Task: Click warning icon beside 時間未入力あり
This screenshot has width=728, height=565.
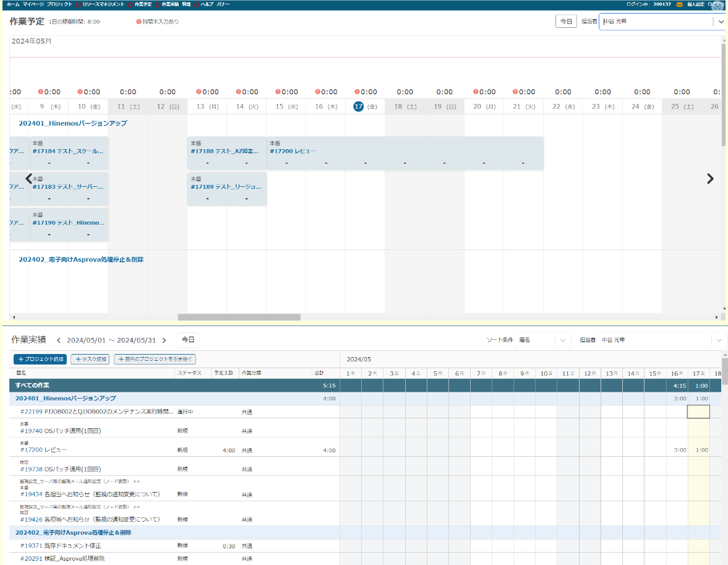Action: pos(139,22)
